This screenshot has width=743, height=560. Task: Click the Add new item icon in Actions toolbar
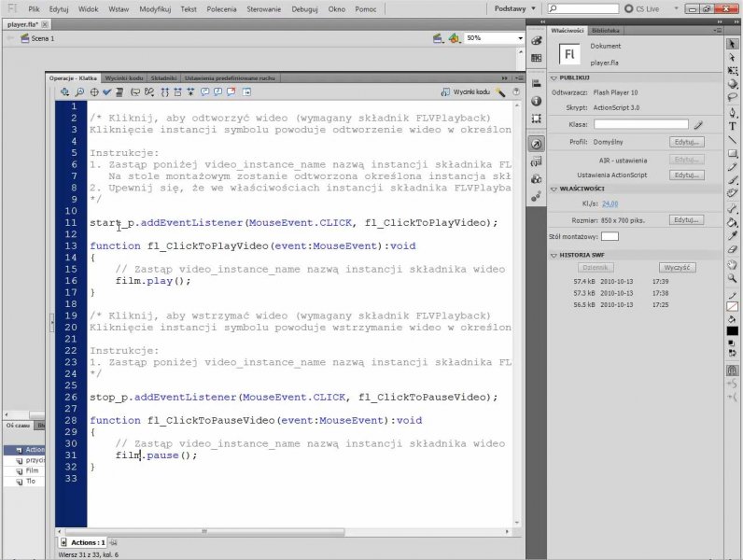tap(65, 92)
